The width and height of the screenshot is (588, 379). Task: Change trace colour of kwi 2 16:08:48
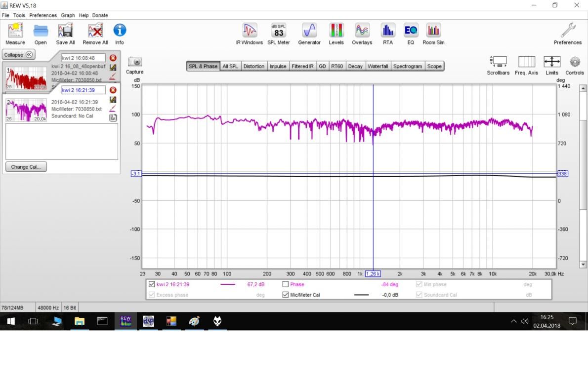[x=112, y=77]
